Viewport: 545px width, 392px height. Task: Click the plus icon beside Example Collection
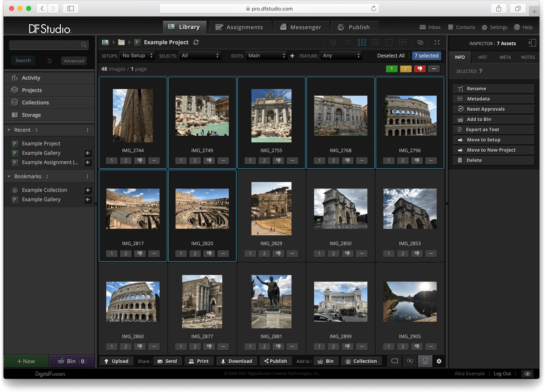tap(88, 190)
